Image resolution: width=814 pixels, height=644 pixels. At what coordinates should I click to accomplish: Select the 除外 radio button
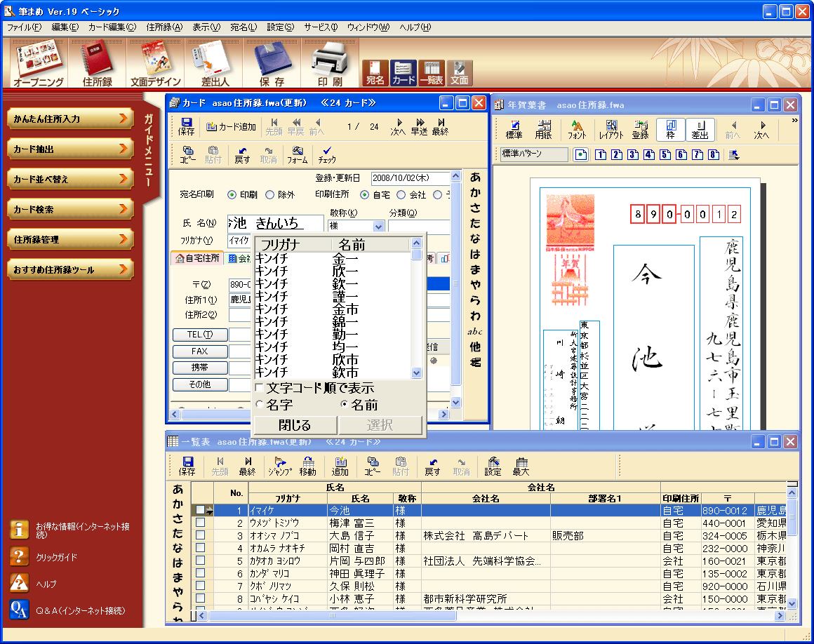270,195
